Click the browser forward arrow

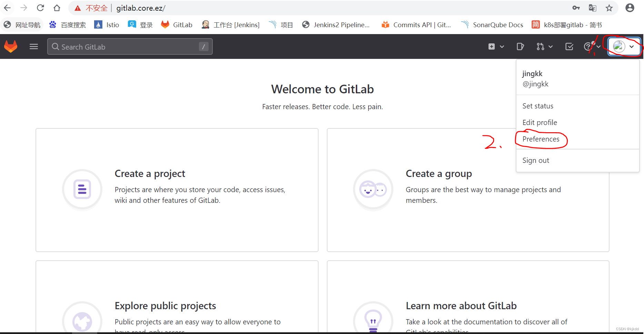24,8
